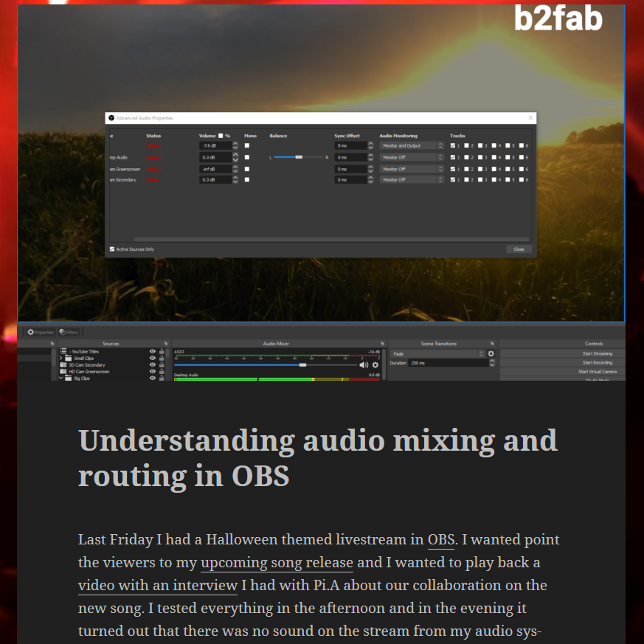Lock the YouTube Titles source
Screen dimensions: 644x644
click(x=162, y=351)
